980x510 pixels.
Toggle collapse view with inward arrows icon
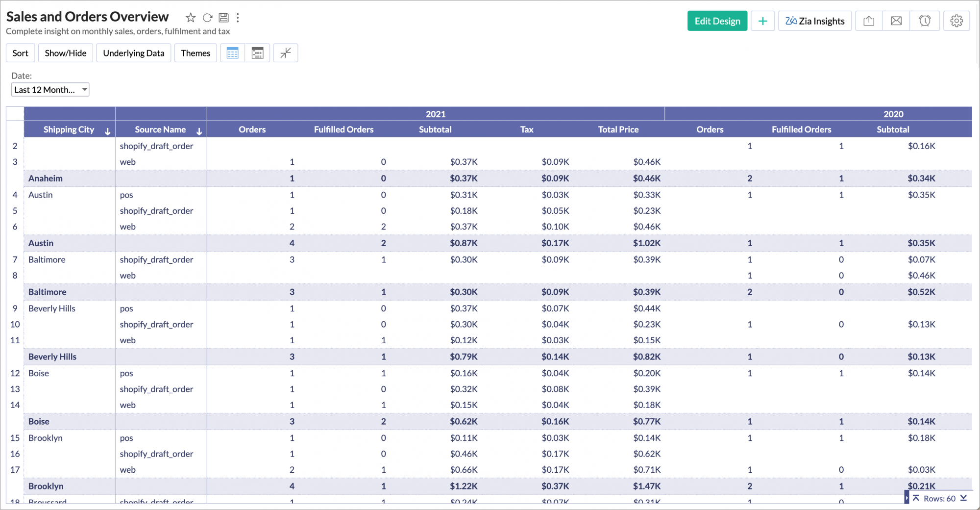pyautogui.click(x=286, y=53)
